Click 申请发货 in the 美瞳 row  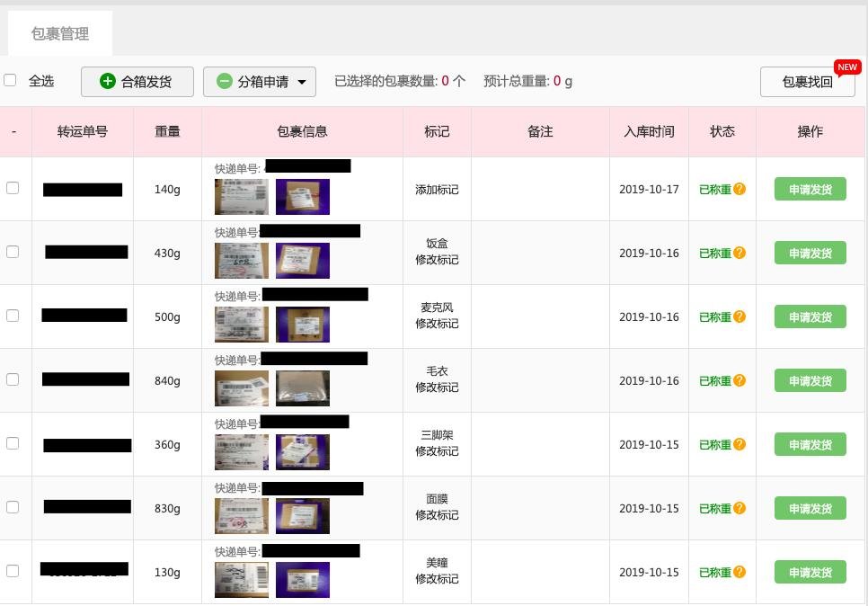click(x=810, y=572)
